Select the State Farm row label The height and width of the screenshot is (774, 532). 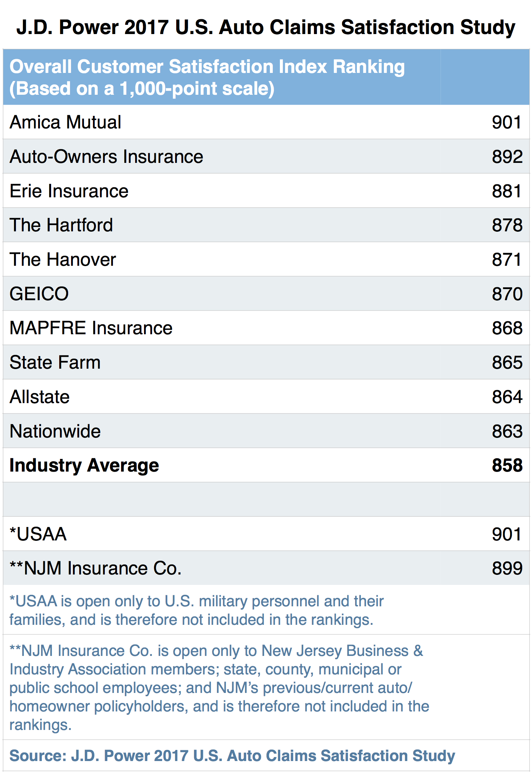[x=55, y=362]
